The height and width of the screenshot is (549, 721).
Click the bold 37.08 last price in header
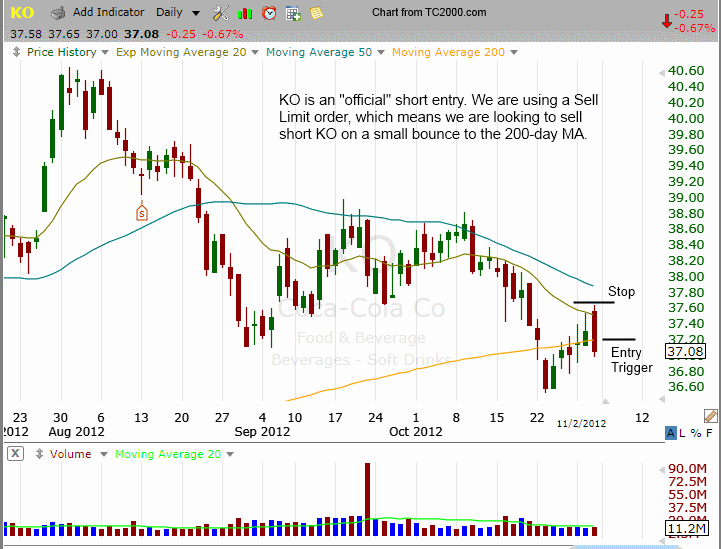point(142,34)
